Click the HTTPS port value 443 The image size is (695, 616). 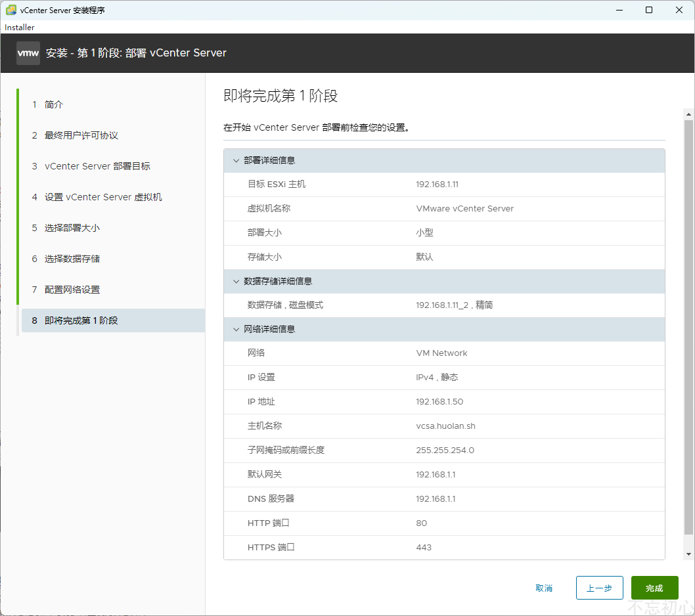click(424, 548)
